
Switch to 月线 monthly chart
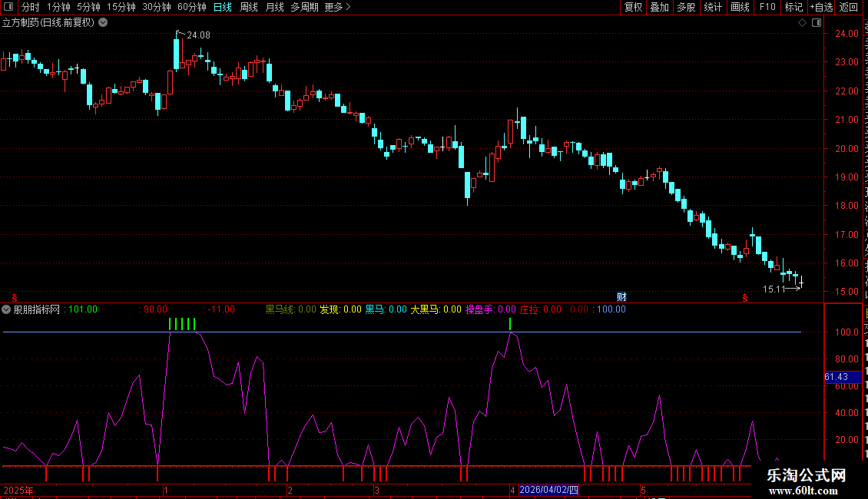[x=274, y=7]
